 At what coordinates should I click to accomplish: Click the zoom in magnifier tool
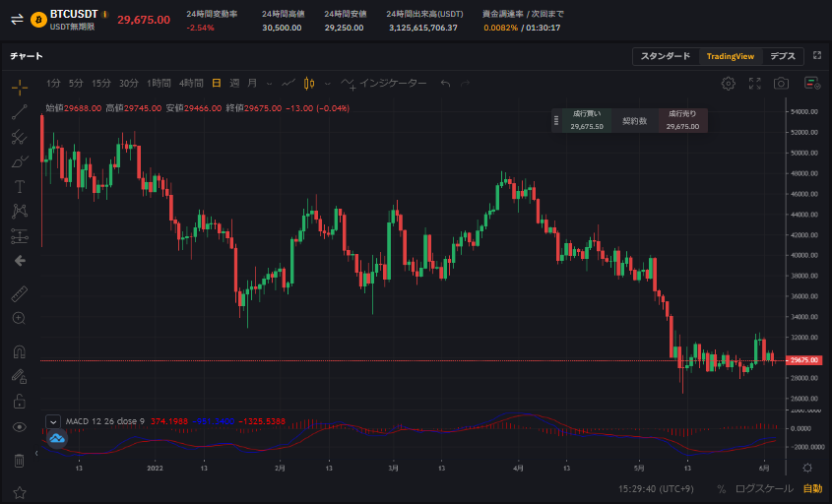click(x=19, y=318)
